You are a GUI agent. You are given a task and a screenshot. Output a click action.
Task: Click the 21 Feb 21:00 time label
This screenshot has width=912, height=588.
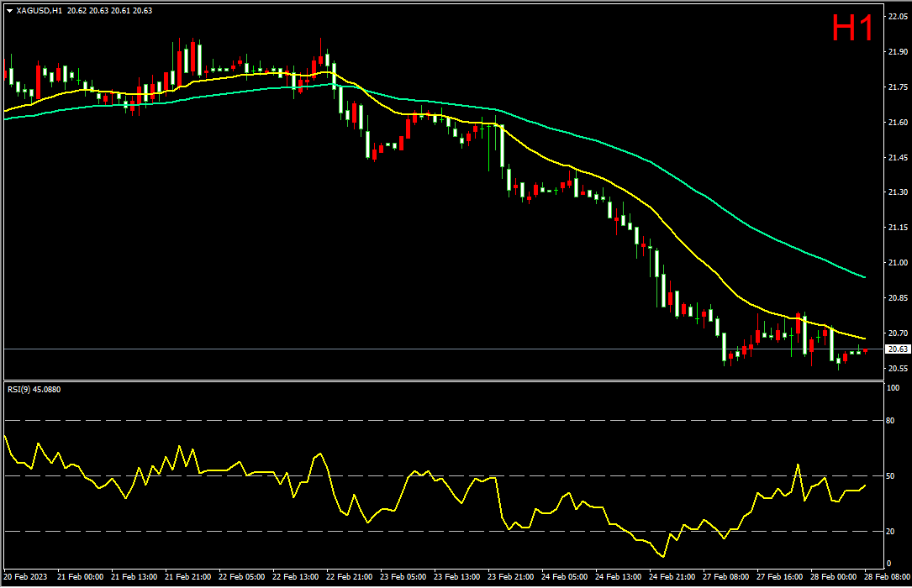coord(188,576)
